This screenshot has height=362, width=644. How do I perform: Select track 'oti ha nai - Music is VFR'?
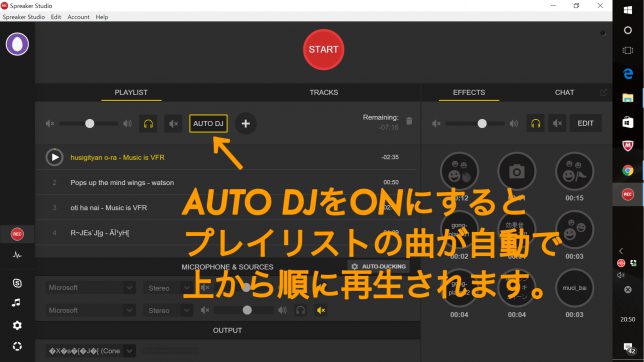click(225, 208)
